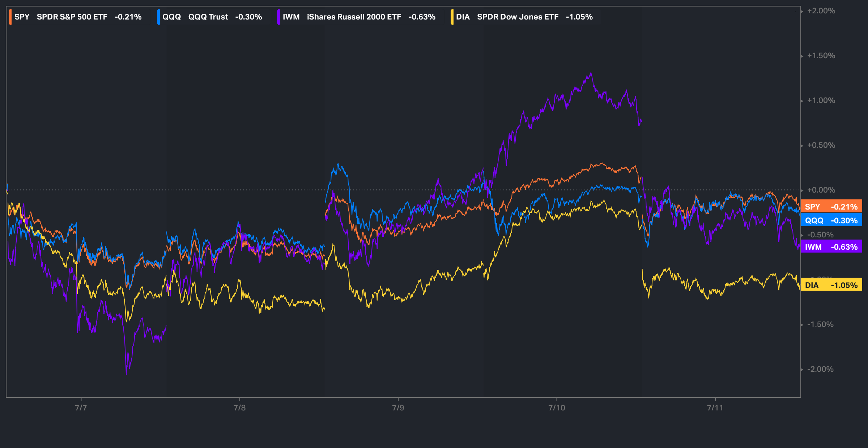Screen dimensions: 868x448
Task: Click the -2.00% label on percent axis
Action: click(820, 369)
